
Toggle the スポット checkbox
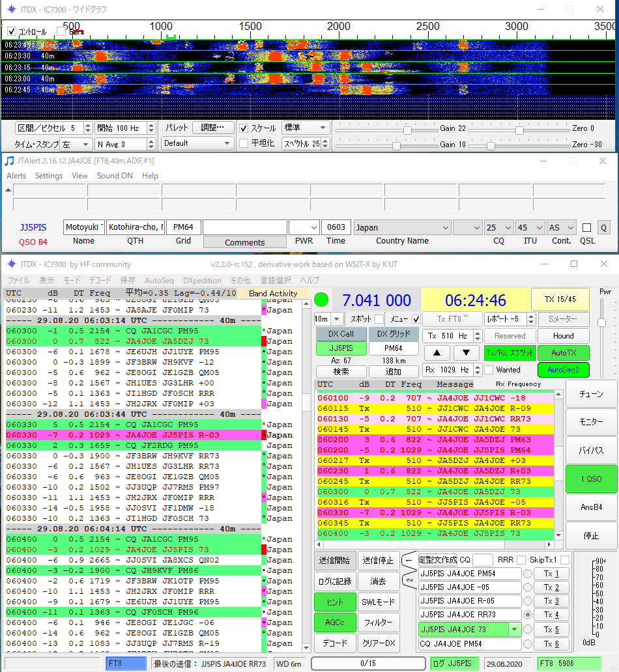(x=379, y=319)
